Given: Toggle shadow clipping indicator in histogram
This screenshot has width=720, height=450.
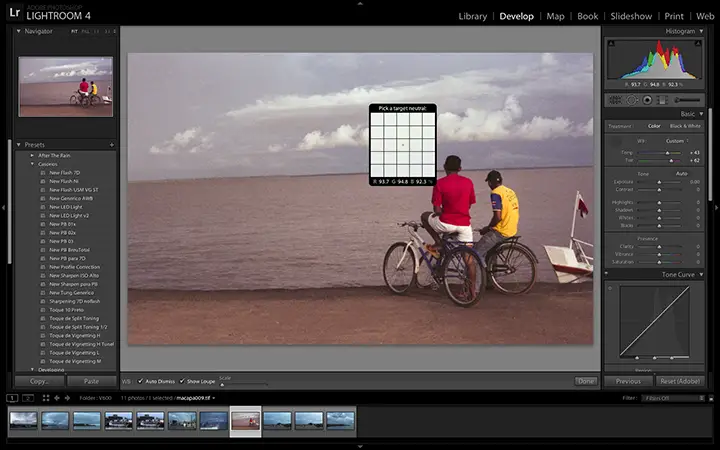Looking at the screenshot, I should 610,42.
